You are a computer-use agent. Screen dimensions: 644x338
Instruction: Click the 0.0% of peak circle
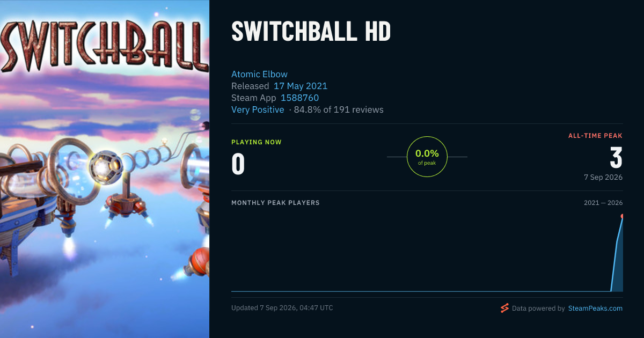(427, 157)
